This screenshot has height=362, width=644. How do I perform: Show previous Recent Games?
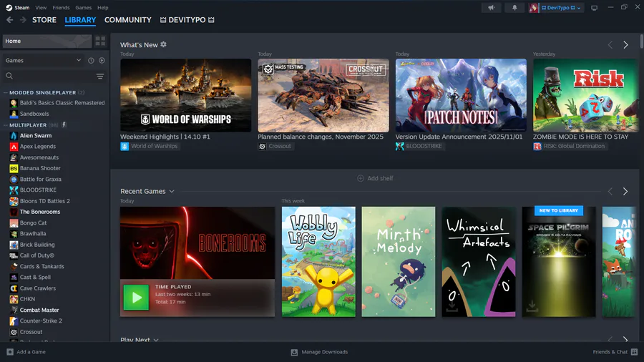(610, 191)
